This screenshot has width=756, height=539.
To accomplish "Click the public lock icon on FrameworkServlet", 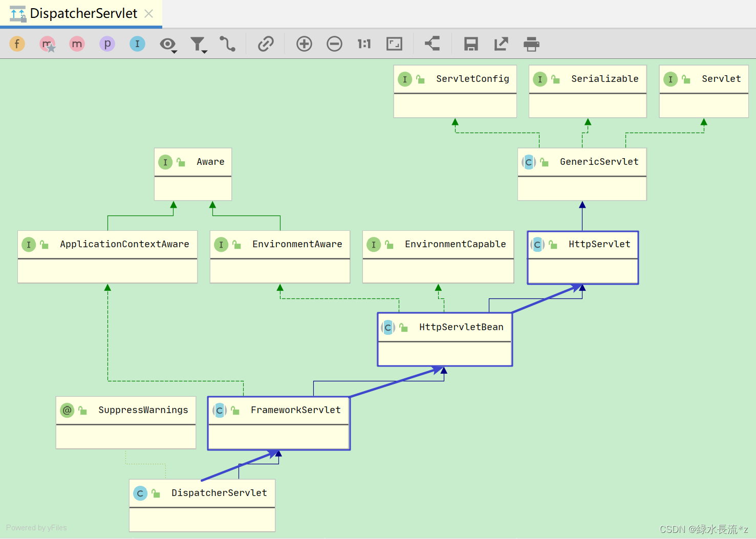I will click(235, 410).
